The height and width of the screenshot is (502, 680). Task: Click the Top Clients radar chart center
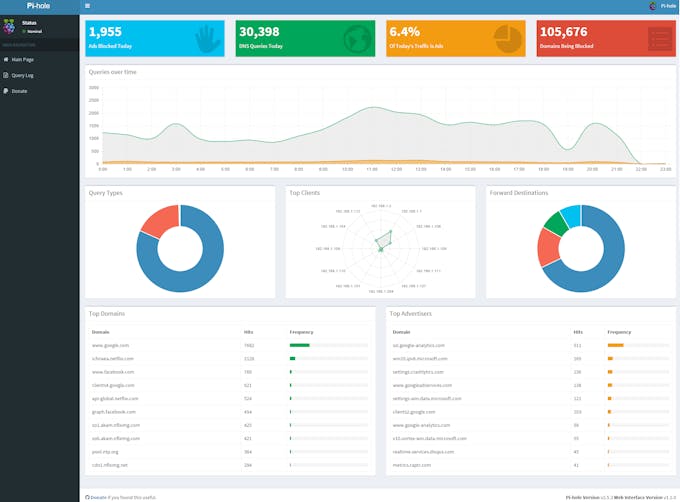[x=381, y=249]
